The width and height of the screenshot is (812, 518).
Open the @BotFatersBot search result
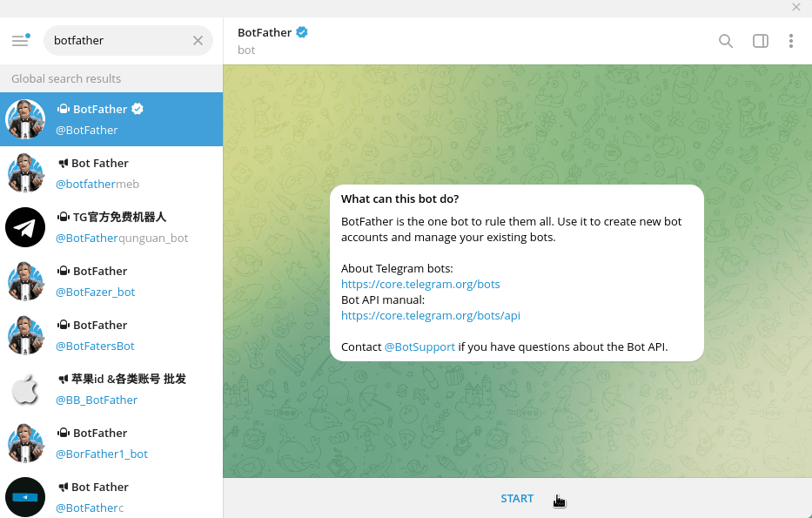tap(111, 334)
